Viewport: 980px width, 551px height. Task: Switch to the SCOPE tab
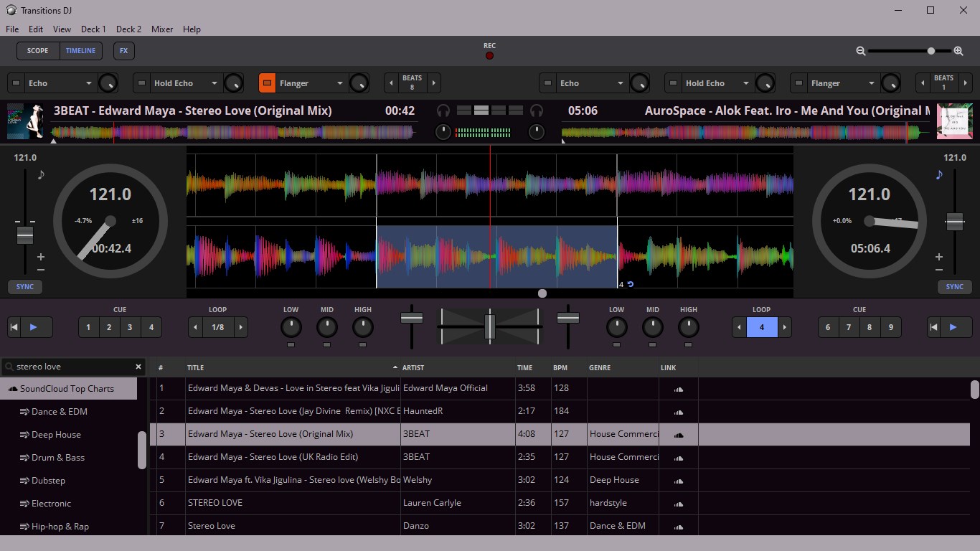pos(37,50)
